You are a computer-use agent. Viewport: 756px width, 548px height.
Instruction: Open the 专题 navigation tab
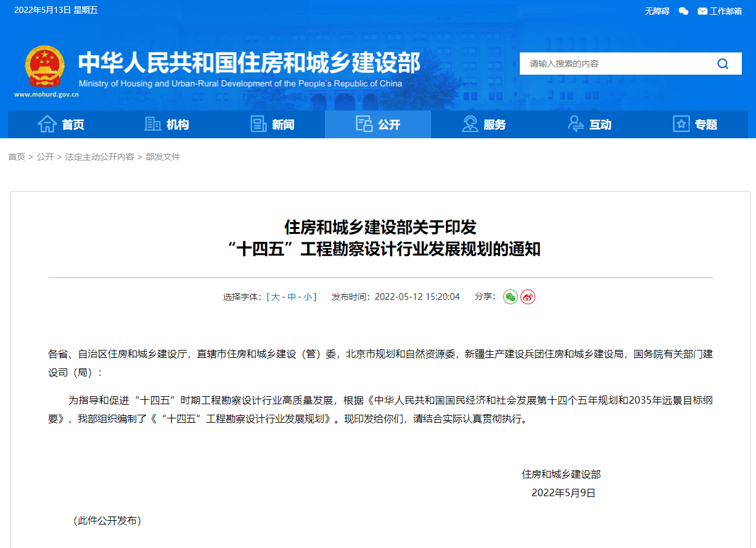click(695, 124)
